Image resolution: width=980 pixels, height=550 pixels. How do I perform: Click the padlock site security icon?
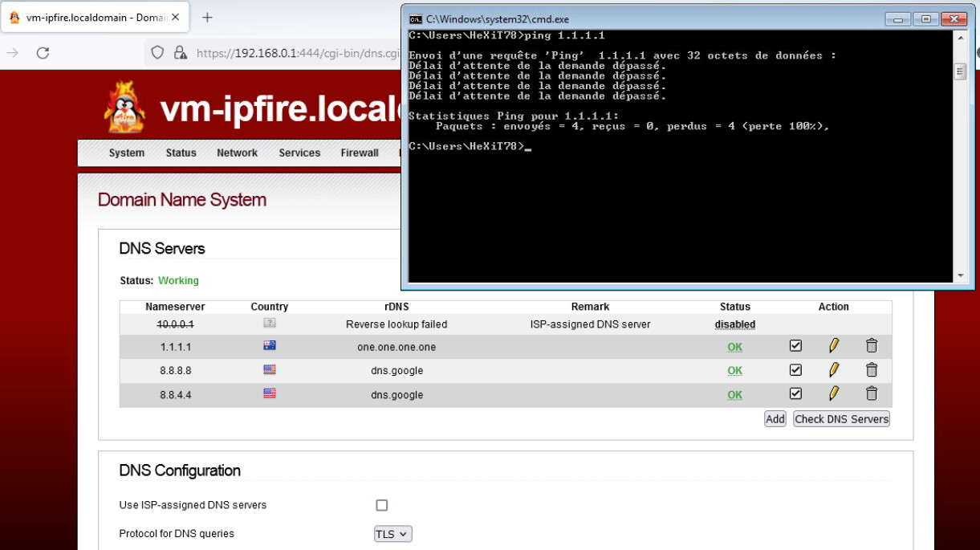(x=181, y=53)
